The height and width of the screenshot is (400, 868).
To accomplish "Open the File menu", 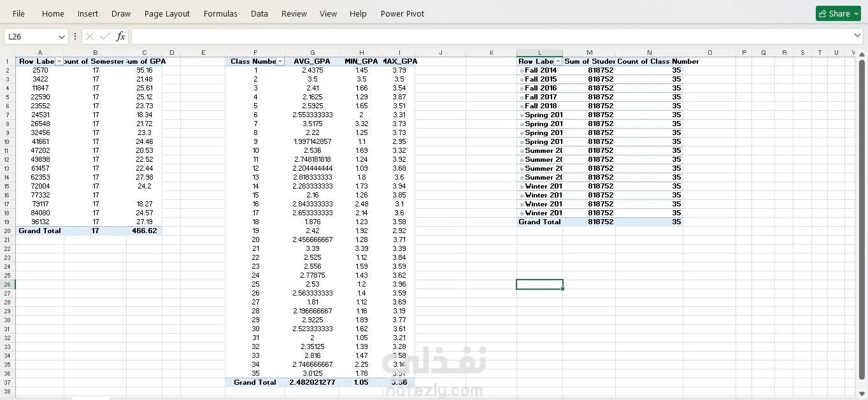I will [x=18, y=13].
